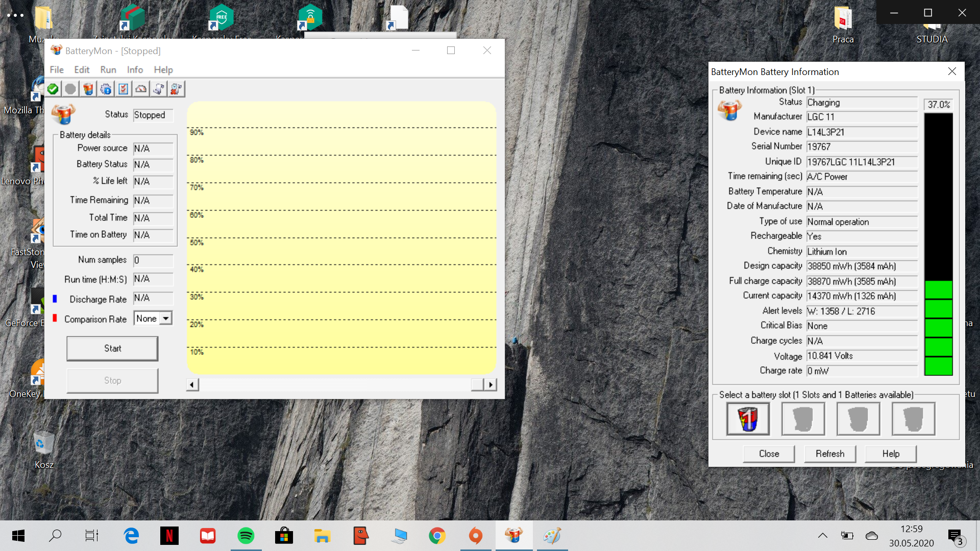Open the File menu in BatteryMon
The height and width of the screenshot is (551, 980).
coord(57,69)
